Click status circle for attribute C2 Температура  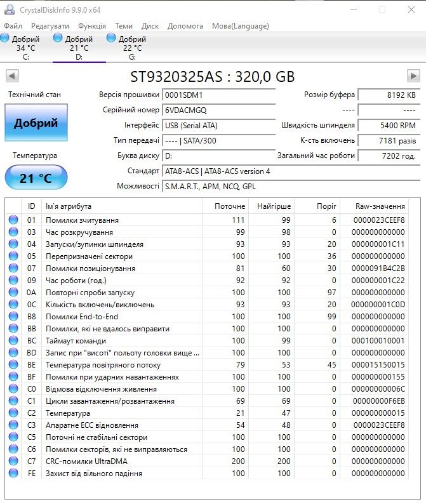pos(13,413)
